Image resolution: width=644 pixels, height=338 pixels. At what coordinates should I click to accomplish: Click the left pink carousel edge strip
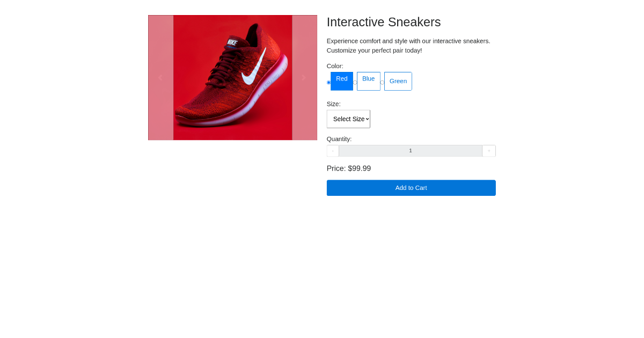tap(160, 77)
